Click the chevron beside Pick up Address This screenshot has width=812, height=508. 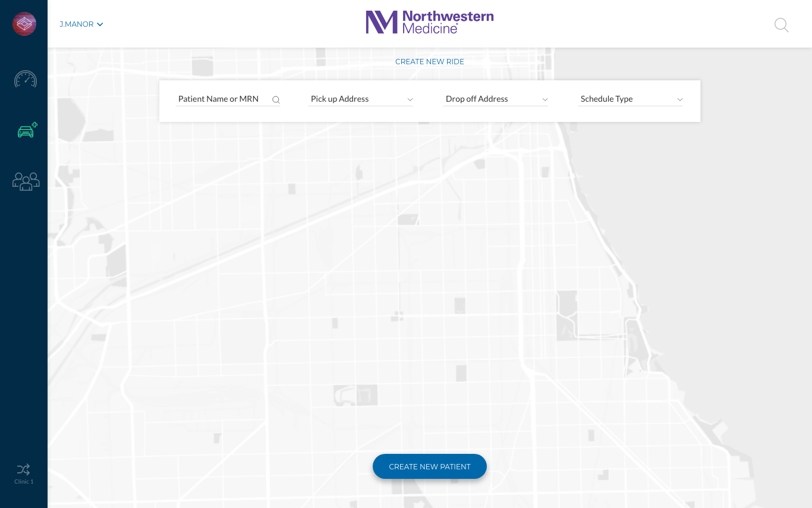click(410, 100)
